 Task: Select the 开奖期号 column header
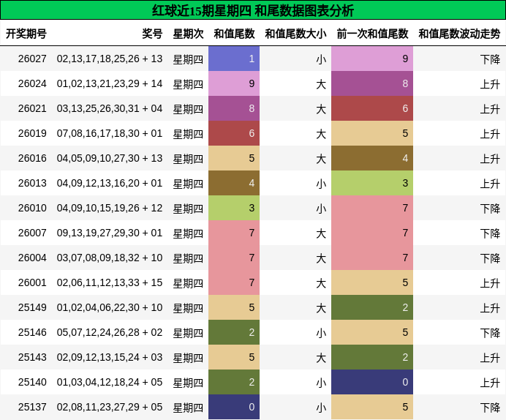pyautogui.click(x=26, y=34)
